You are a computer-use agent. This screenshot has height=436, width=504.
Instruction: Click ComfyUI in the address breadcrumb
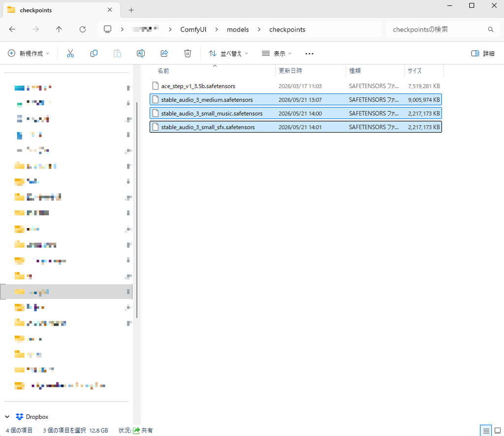coord(193,30)
